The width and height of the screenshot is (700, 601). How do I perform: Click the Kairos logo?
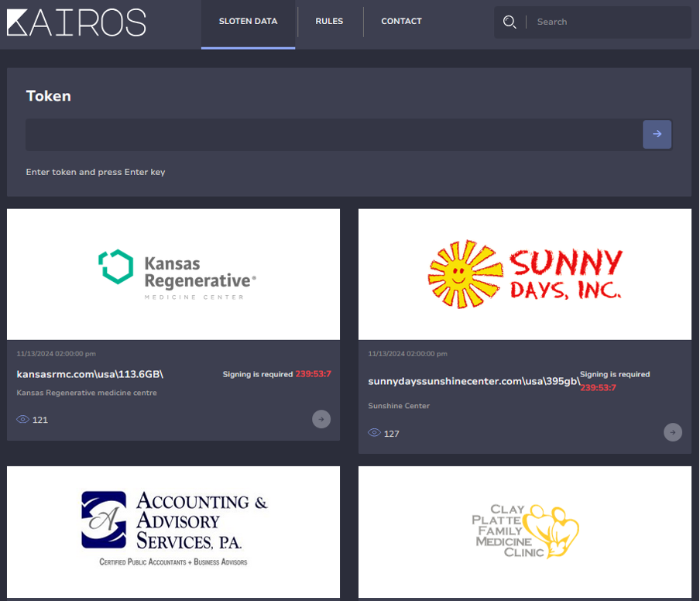click(77, 22)
